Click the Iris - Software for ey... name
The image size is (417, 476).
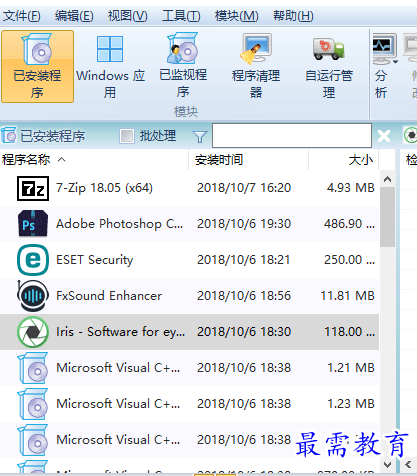point(120,332)
